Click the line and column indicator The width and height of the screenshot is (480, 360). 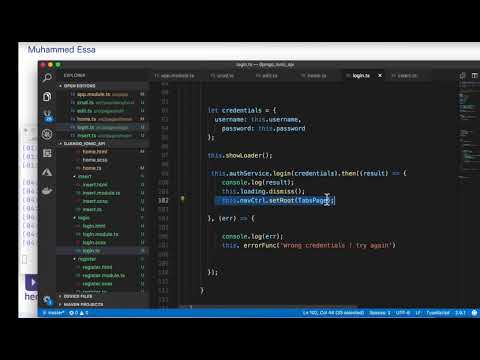pos(333,313)
